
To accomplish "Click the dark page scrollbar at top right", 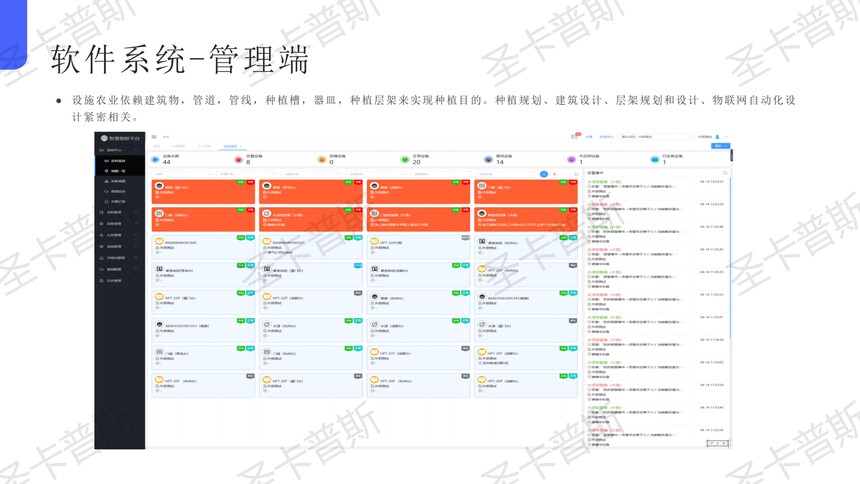I will (731, 155).
